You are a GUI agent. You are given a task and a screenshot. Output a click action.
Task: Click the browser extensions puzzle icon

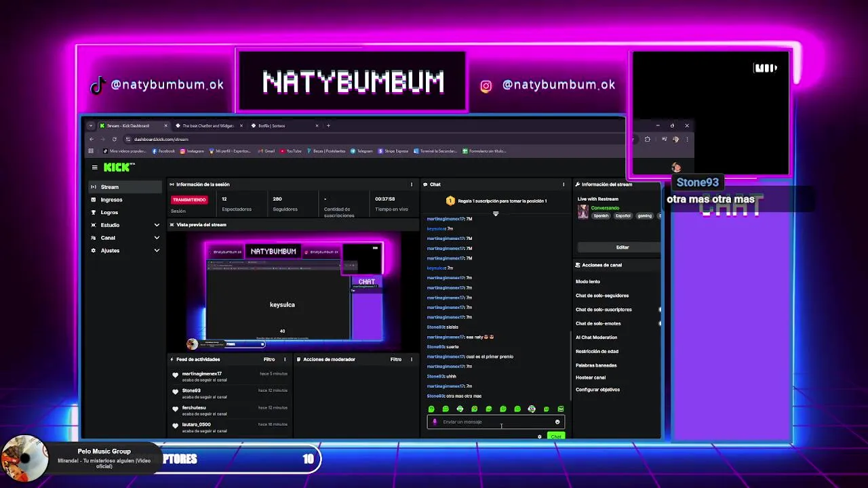[x=648, y=140]
